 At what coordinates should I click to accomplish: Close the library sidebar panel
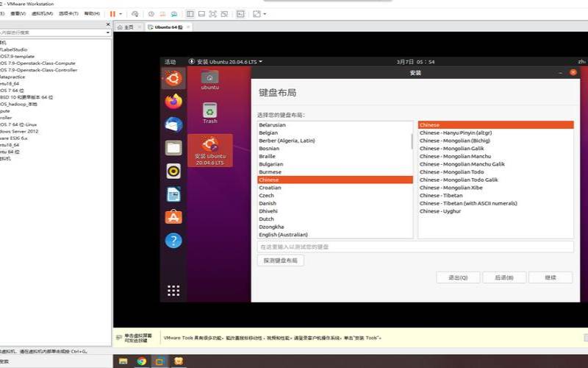point(108,24)
